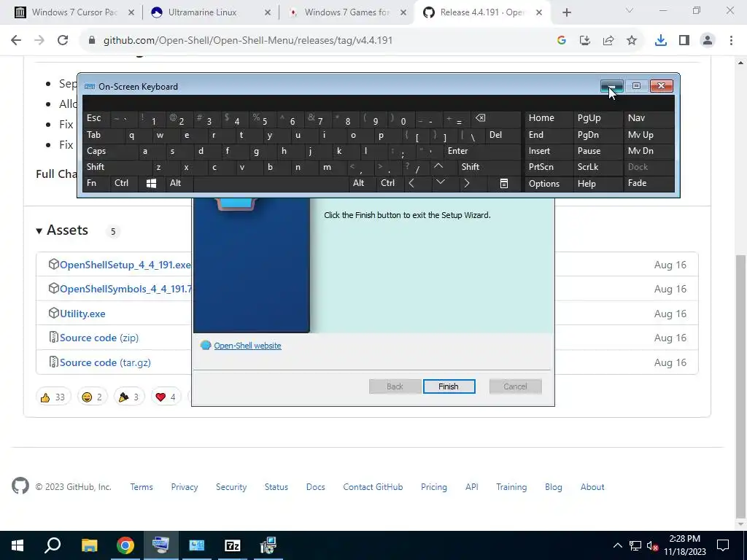The image size is (747, 560).
Task: Open tab search dropdown chevron
Action: pyautogui.click(x=630, y=10)
